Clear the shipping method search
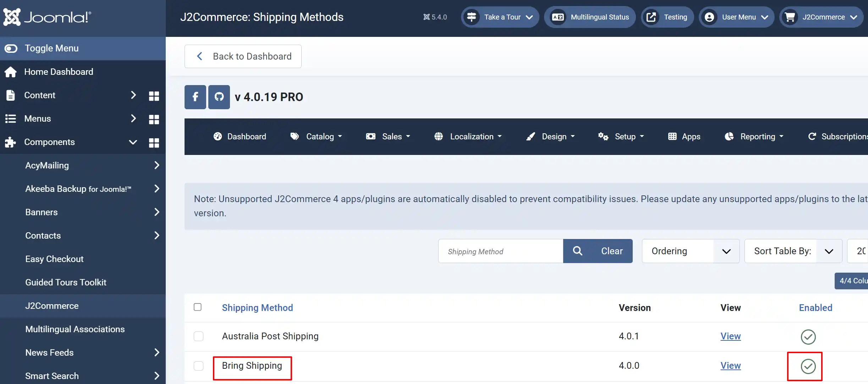Screen dimensions: 868x384 612,251
